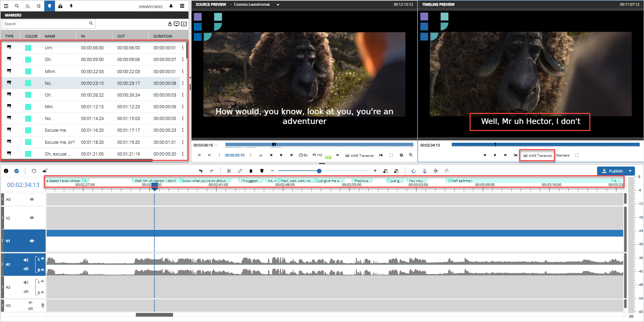
Task: Toggle visibility of the V2 track
Action: [32, 218]
